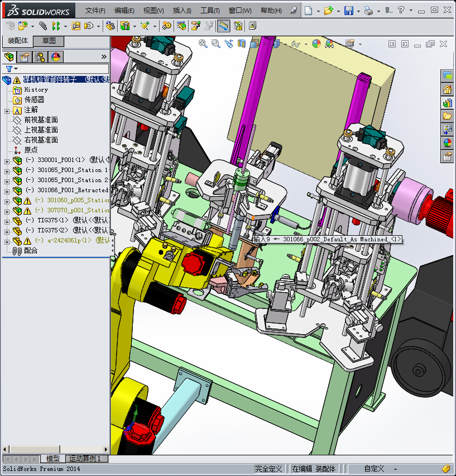
Task: Open Appearances ball icon in task pane
Action: (447, 143)
